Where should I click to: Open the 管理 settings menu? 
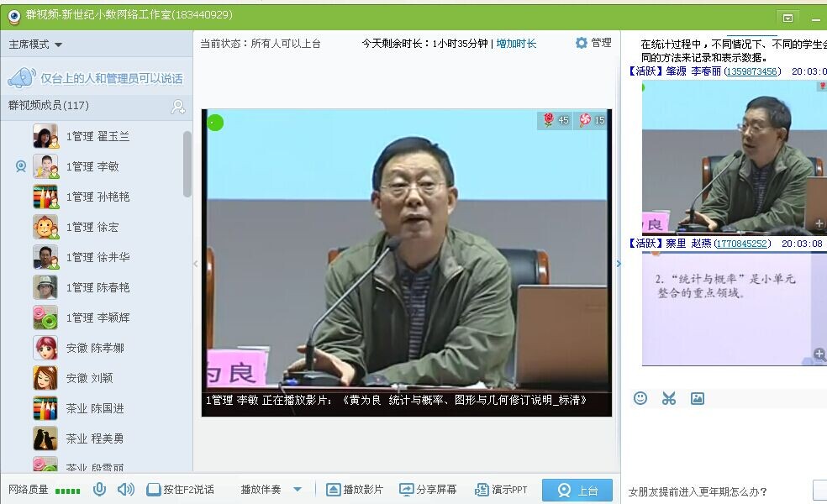tap(593, 43)
